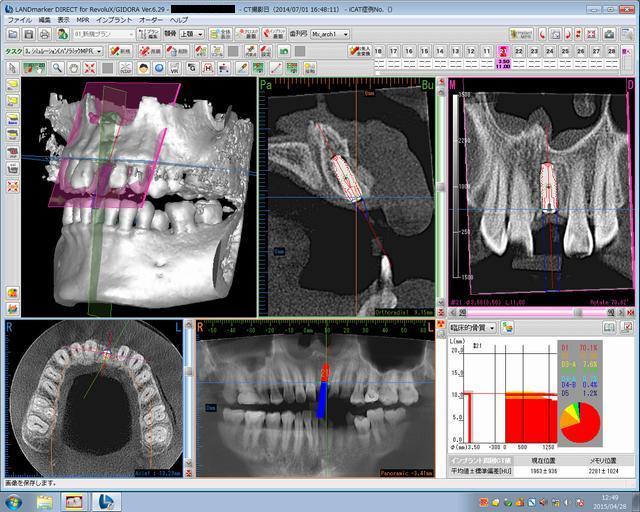Screen dimensions: 640x512
Task: Open the plan name dropdown '01_新規プラン'
Action: 104,34
